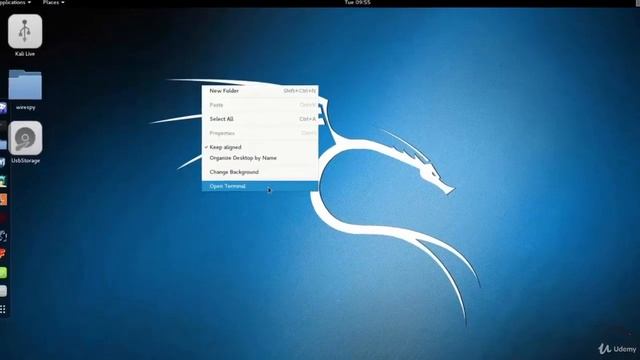Open the Applications menu in the top bar
Image resolution: width=640 pixels, height=360 pixels.
click(x=15, y=2)
